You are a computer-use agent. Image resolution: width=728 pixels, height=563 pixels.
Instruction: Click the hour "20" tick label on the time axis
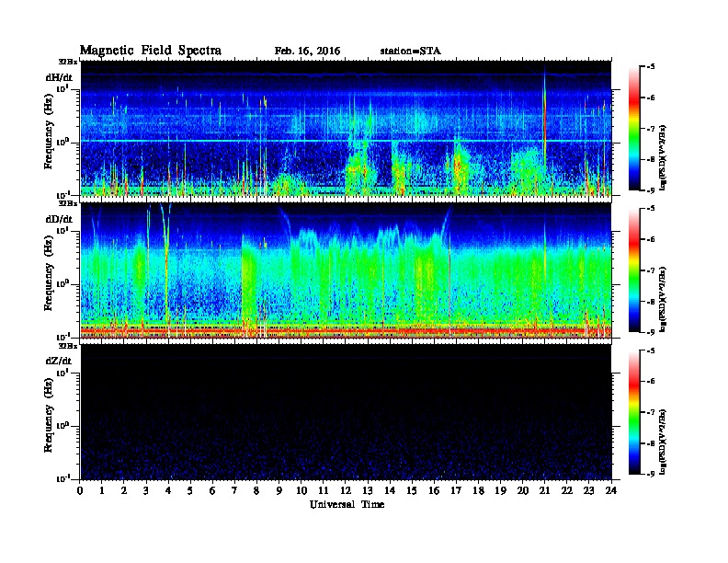[x=523, y=490]
